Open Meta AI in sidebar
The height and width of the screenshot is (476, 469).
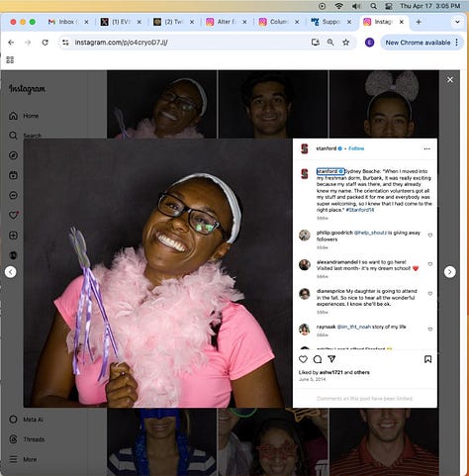point(26,420)
